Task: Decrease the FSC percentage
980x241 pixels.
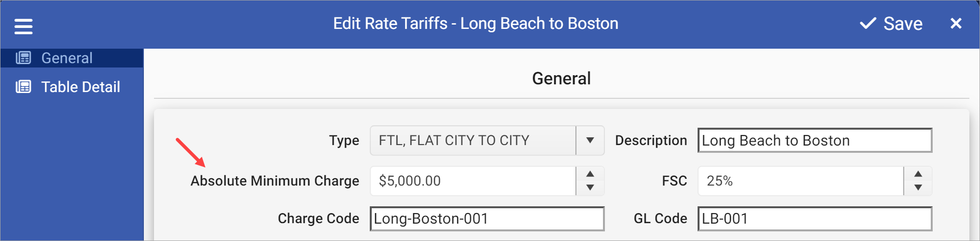Action: click(918, 187)
